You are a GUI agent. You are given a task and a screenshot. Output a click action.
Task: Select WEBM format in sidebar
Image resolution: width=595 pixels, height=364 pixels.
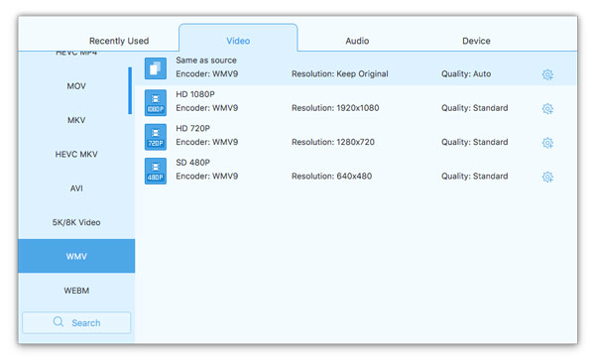76,291
